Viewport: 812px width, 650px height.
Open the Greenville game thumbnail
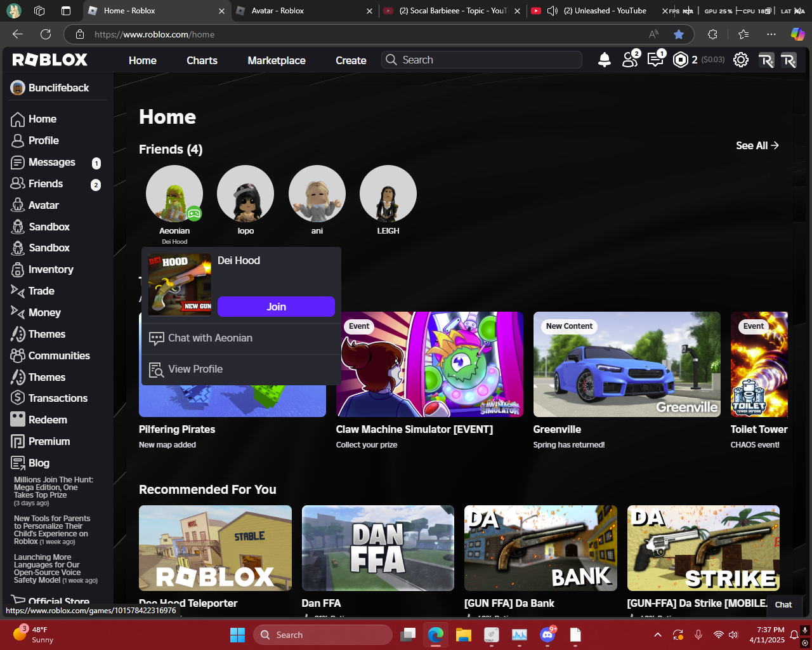coord(627,364)
